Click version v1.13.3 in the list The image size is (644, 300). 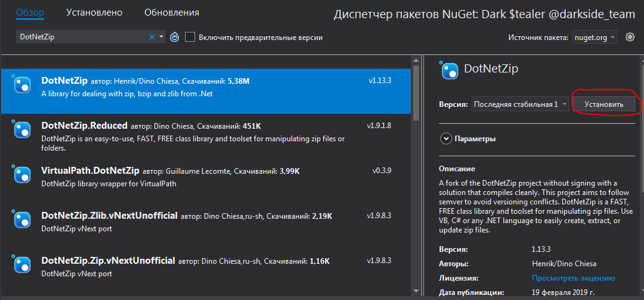(x=380, y=81)
